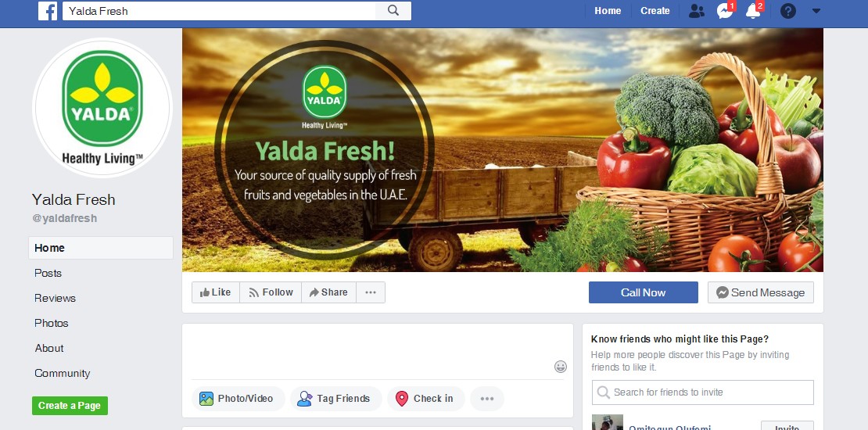The height and width of the screenshot is (430, 868).
Task: Toggle Like on the Yalda Fresh page
Action: pyautogui.click(x=215, y=292)
